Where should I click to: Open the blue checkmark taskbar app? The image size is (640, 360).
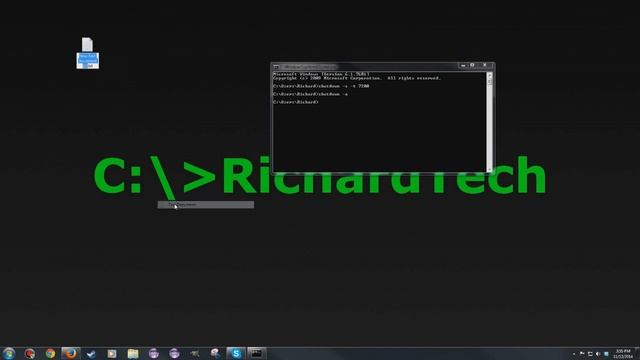(91, 354)
